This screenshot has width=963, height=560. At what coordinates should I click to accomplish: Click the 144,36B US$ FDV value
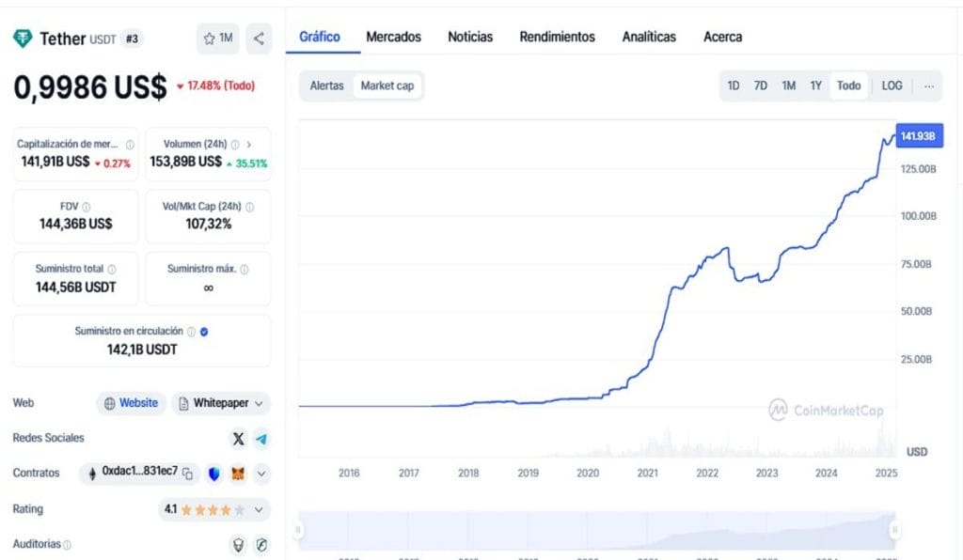pyautogui.click(x=76, y=224)
